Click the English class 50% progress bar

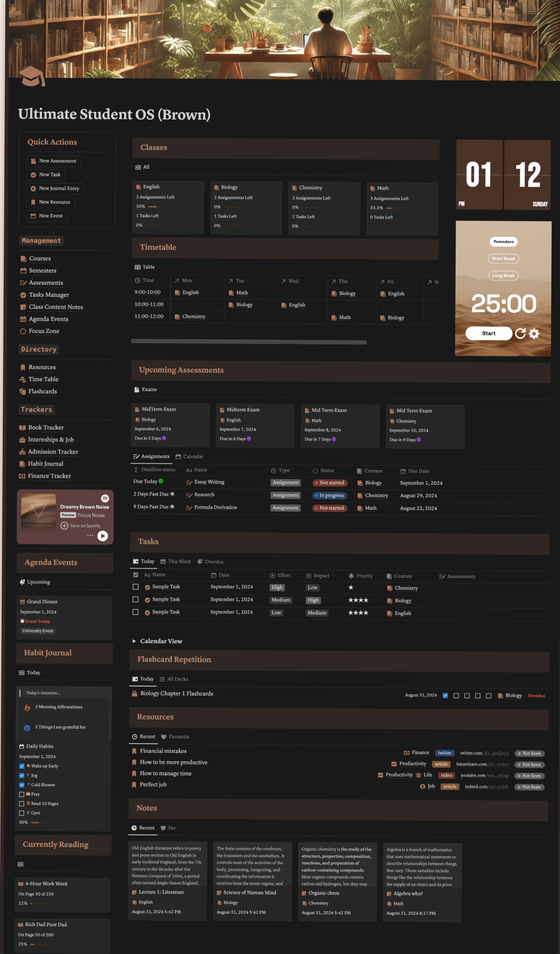coord(157,207)
